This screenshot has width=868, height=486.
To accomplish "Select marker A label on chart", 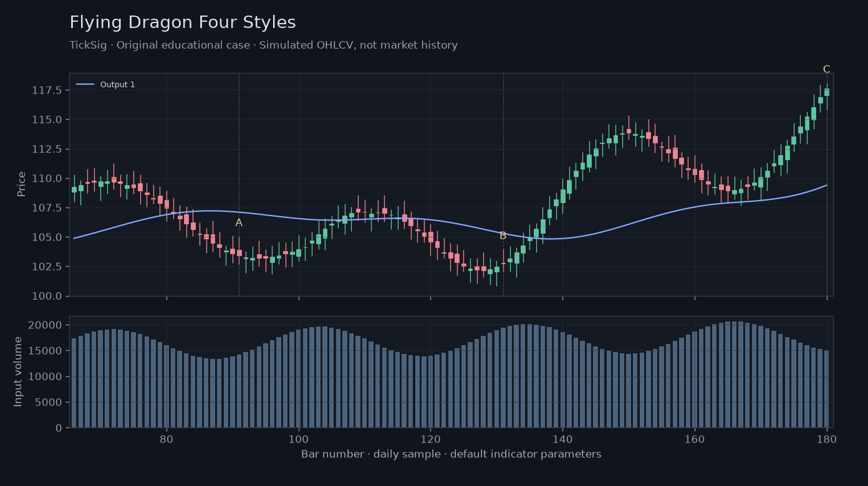I will coord(239,223).
